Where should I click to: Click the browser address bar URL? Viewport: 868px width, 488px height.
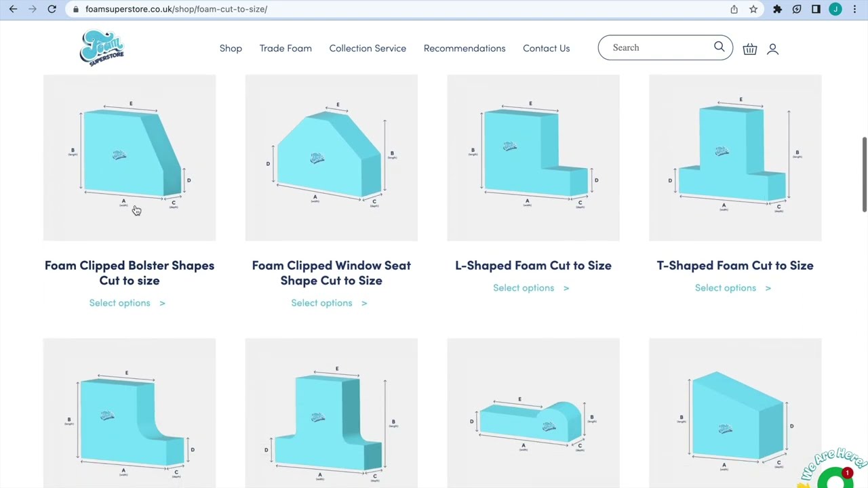click(176, 9)
